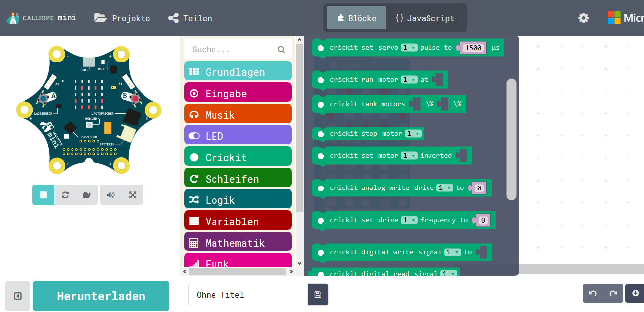Open the Funk category

238,260
